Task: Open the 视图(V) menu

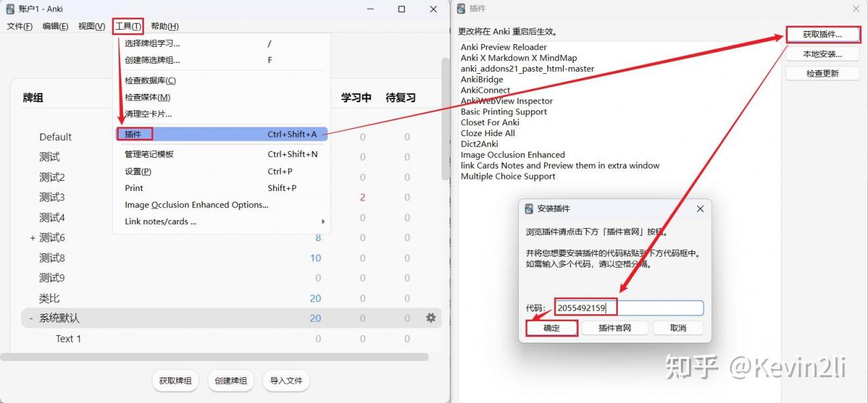Action: [x=92, y=26]
